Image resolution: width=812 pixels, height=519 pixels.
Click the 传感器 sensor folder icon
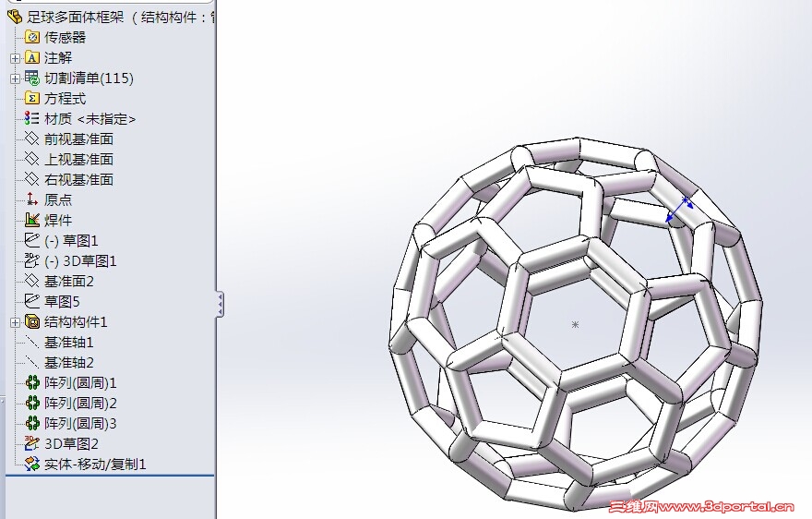32,37
